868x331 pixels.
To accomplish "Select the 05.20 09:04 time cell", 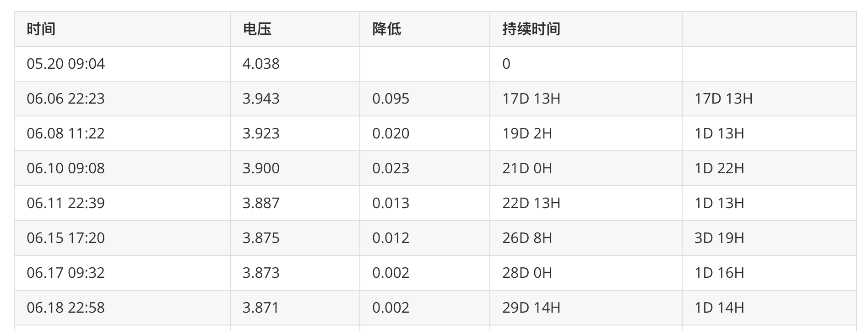I will click(65, 64).
